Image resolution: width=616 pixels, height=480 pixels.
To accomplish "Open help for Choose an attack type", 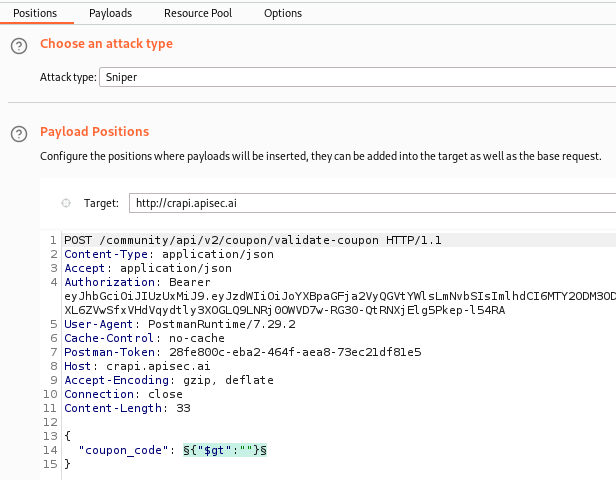I will click(19, 46).
